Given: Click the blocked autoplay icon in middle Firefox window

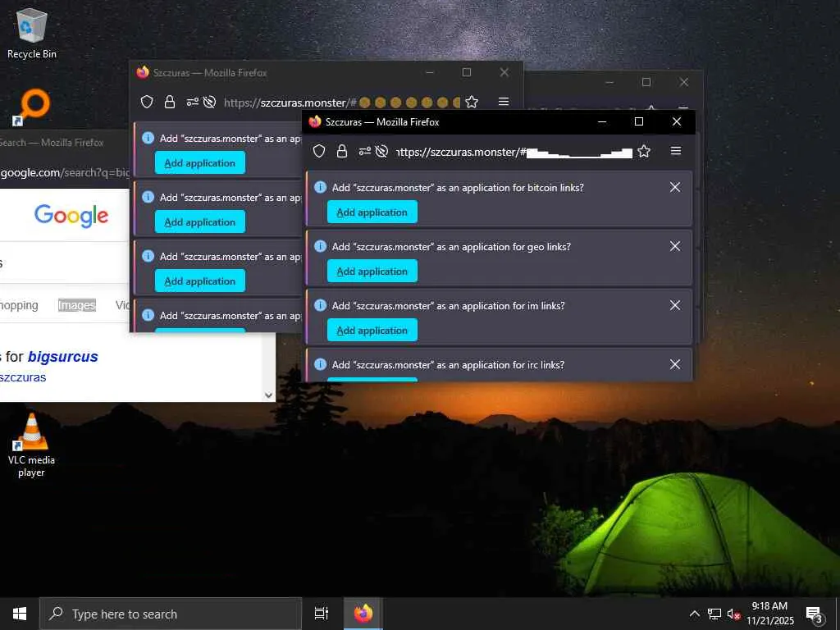Looking at the screenshot, I should point(209,102).
